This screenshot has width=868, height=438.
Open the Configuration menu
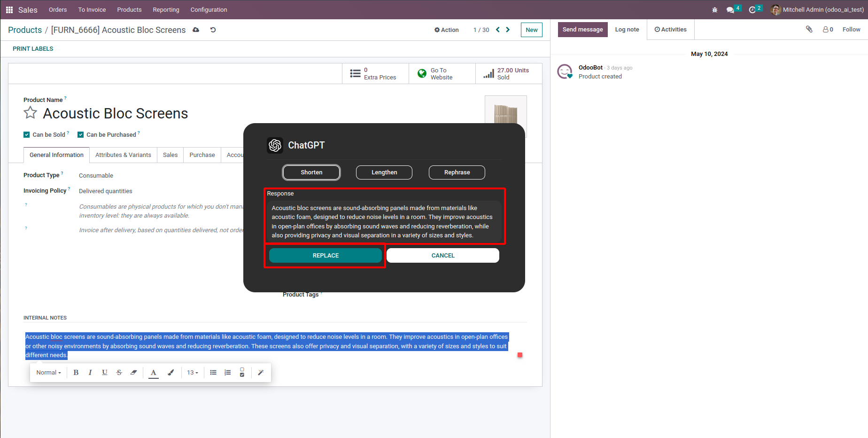pyautogui.click(x=209, y=10)
